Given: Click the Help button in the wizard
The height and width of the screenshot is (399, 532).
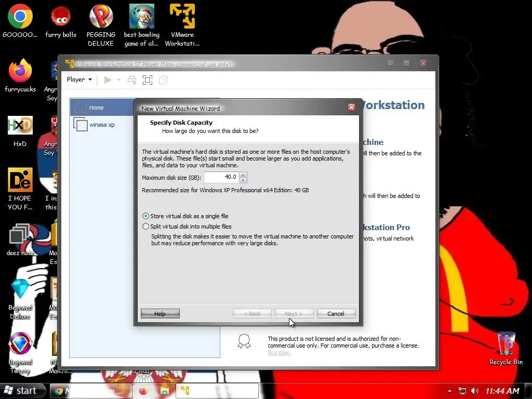Looking at the screenshot, I should [160, 313].
